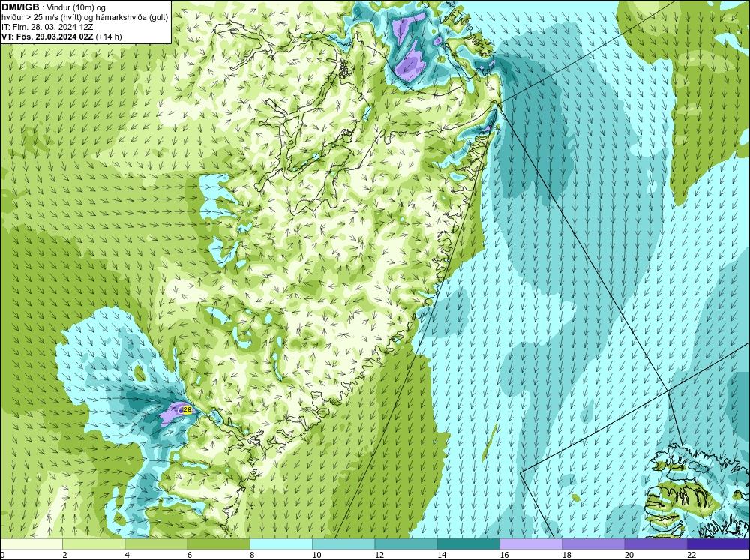
Task: Click the '12' scale label
Action: (379, 555)
